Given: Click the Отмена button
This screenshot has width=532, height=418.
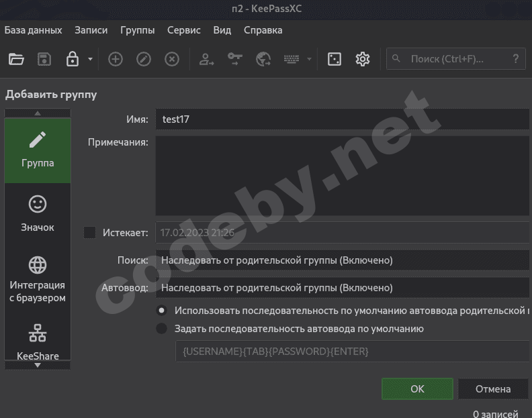Looking at the screenshot, I should (x=493, y=389).
